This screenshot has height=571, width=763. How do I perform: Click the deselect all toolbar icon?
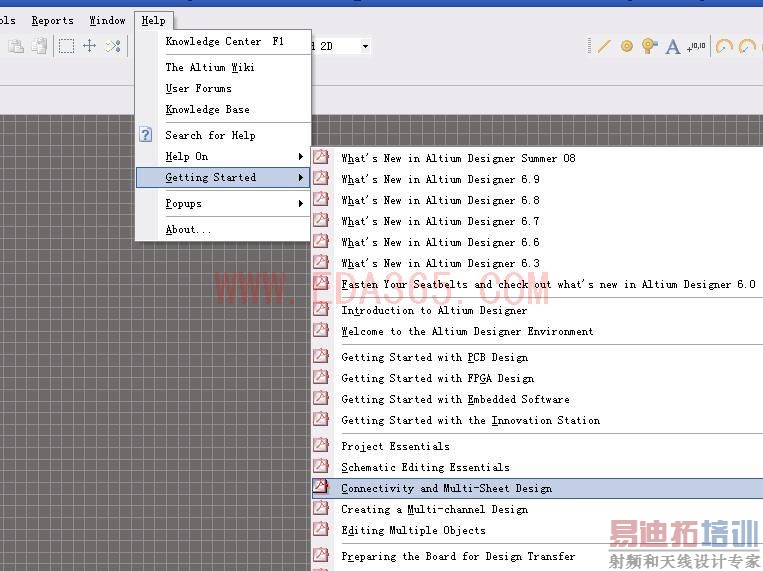point(113,46)
